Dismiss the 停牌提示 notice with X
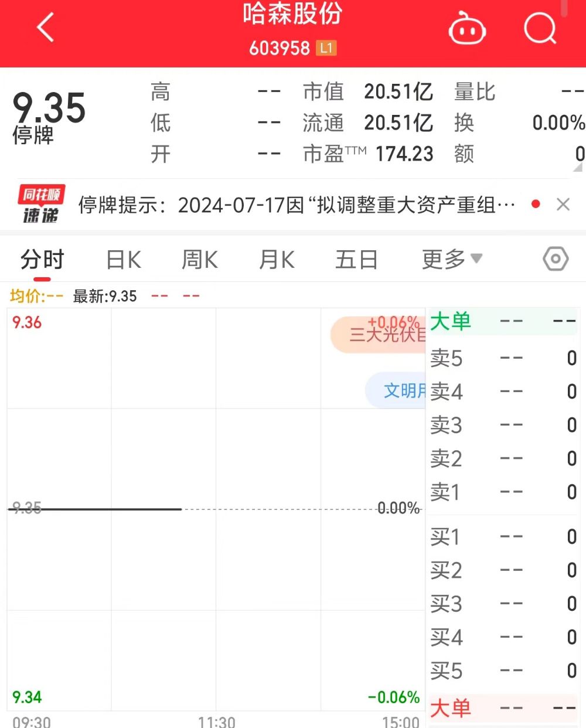Screen dimensions: 586x728 [x=563, y=204]
